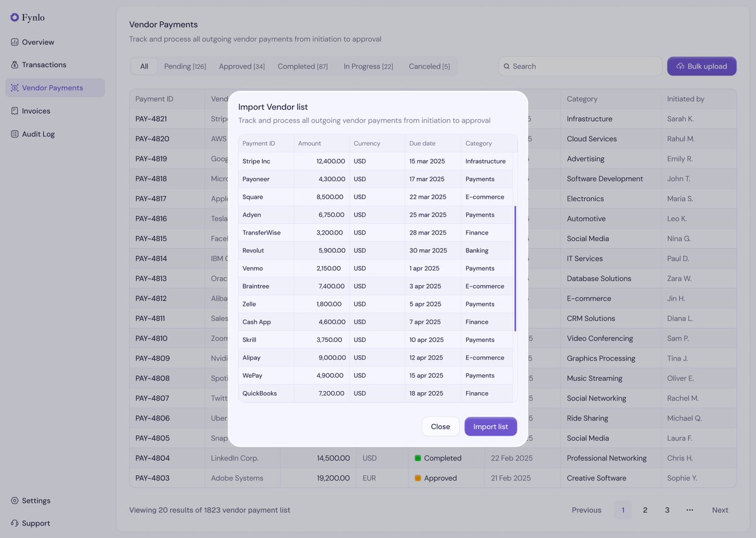This screenshot has width=756, height=538.
Task: Click Adobe Systems vendor name
Action: tap(236, 478)
